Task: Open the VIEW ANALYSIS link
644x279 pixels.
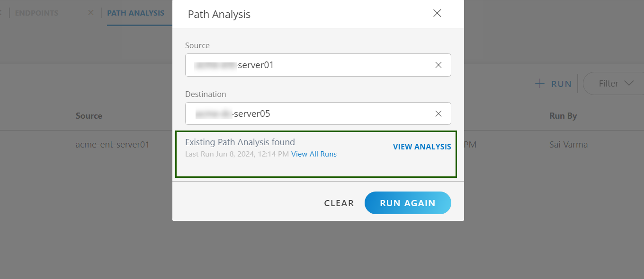Action: [422, 147]
